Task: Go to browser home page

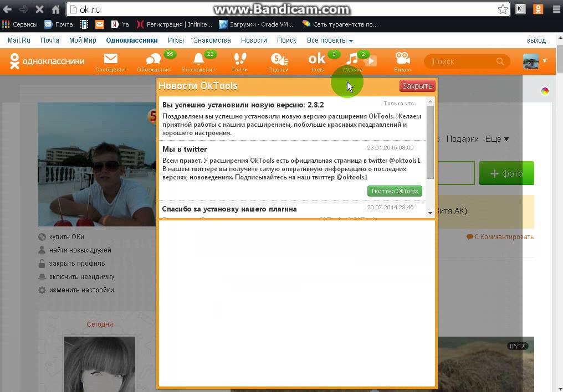Action: coord(55,9)
